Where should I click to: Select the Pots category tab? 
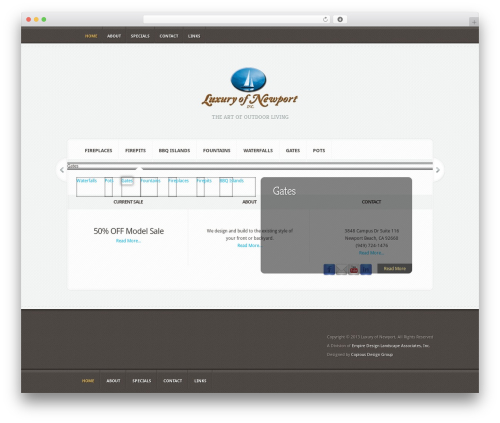pos(319,150)
